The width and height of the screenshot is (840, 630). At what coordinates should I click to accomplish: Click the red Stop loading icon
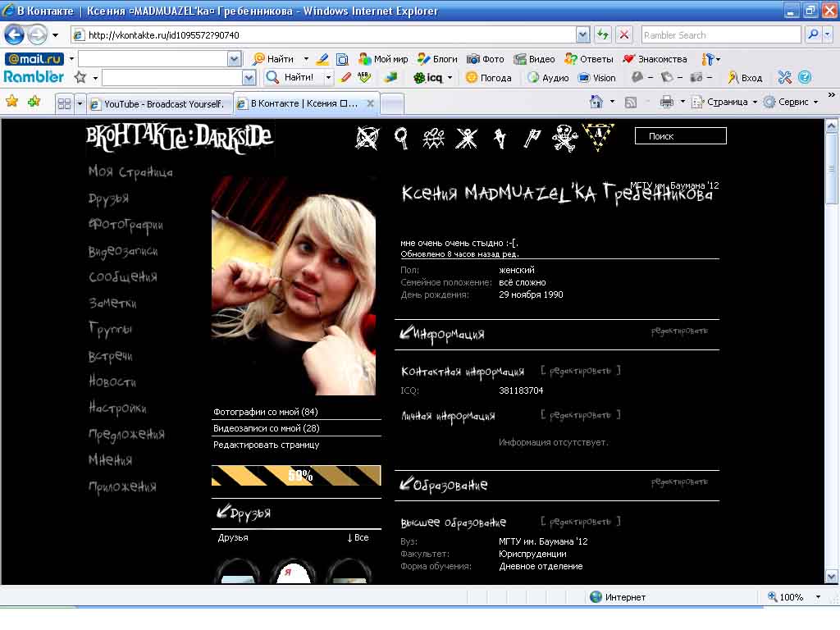(624, 34)
